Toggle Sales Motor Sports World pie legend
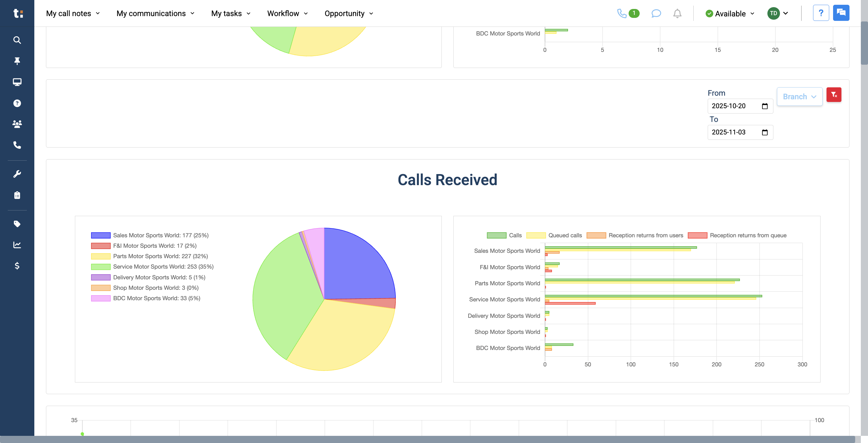The image size is (868, 443). [x=160, y=235]
